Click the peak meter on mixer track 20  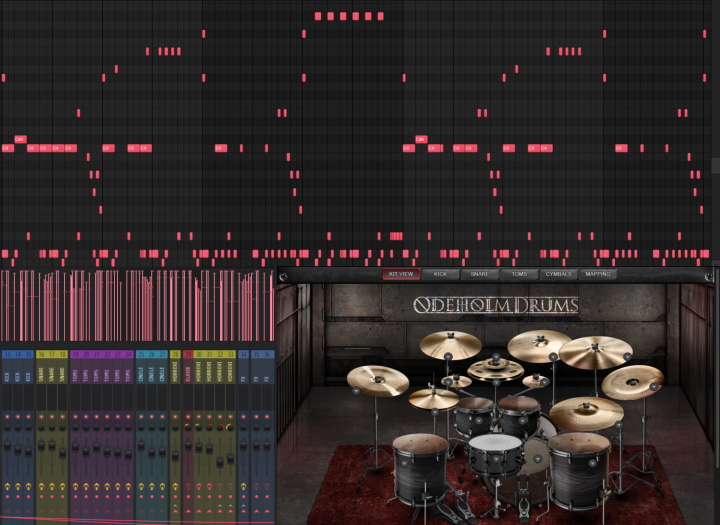[86, 397]
